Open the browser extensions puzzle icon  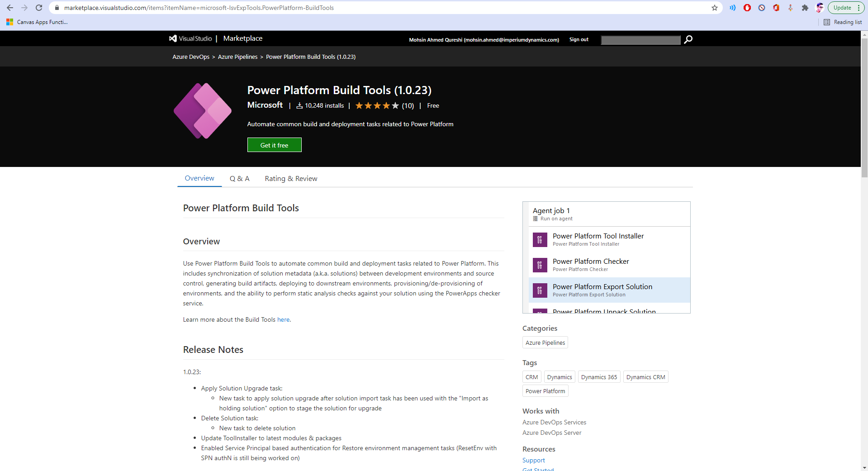tap(805, 8)
